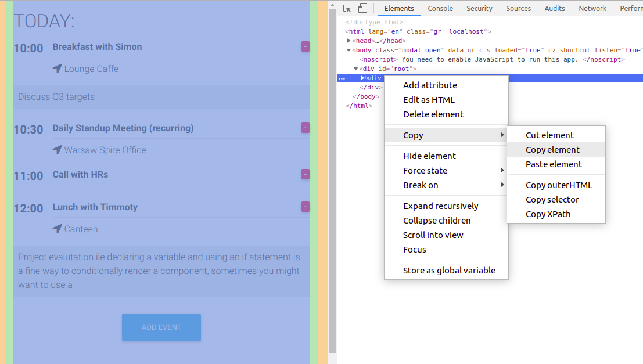643x364 pixels.
Task: Click the location arrow icon beside Canteen
Action: pyautogui.click(x=58, y=229)
